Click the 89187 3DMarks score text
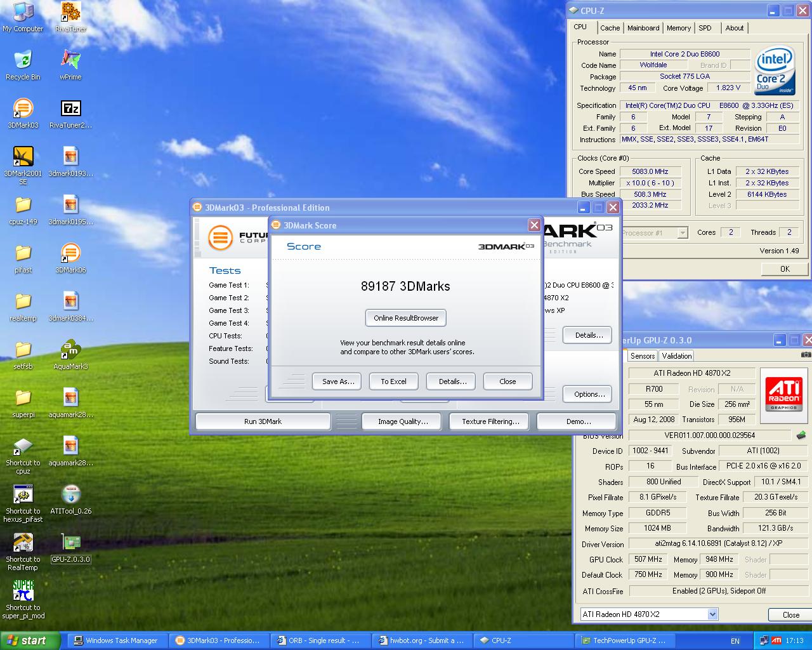This screenshot has width=812, height=650. [405, 286]
